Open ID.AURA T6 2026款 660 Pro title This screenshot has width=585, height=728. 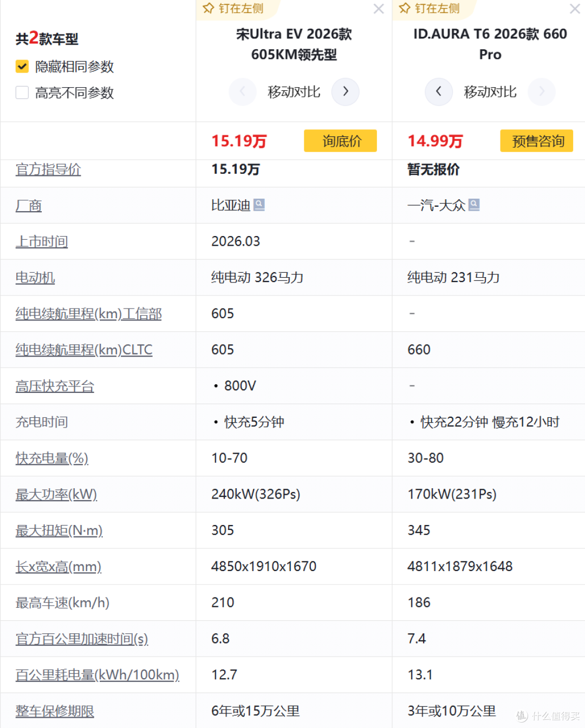click(490, 44)
